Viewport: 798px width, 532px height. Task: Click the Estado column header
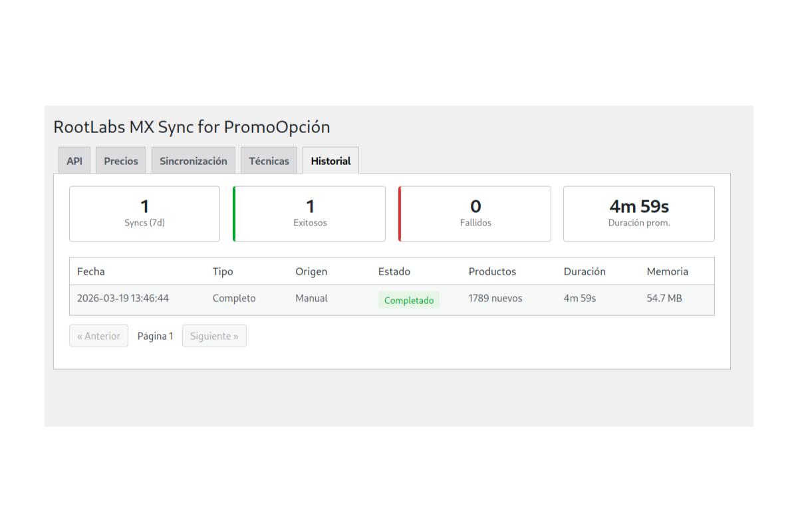tap(394, 271)
